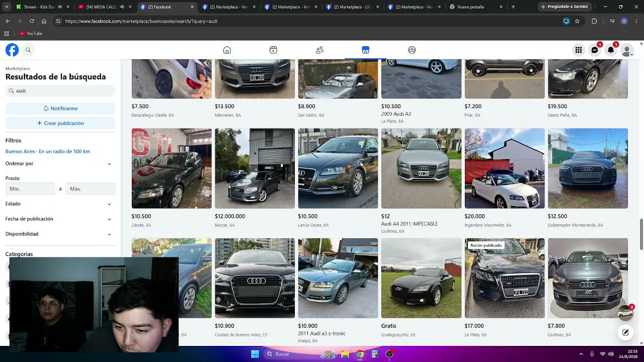The height and width of the screenshot is (362, 644).
Task: Select the Marketplace icon in top navigation
Action: click(x=365, y=50)
